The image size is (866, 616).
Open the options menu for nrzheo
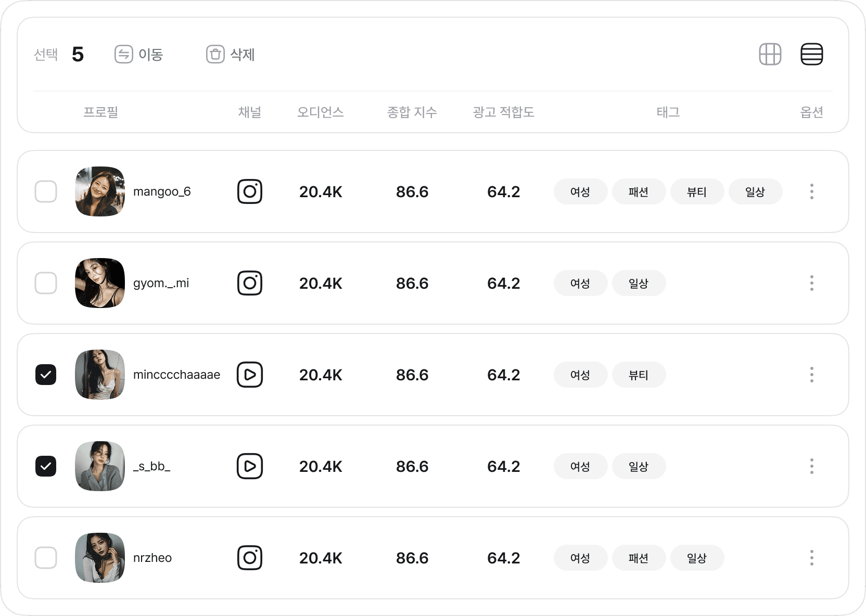click(811, 557)
